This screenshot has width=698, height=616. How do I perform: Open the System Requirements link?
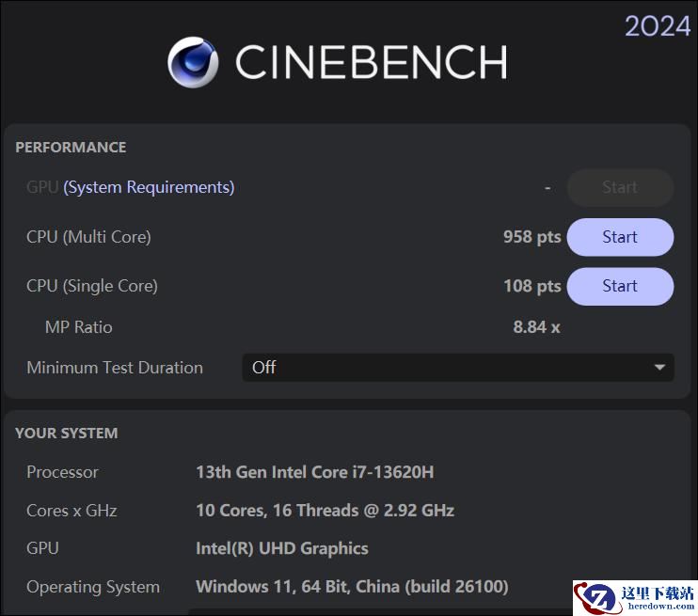149,187
